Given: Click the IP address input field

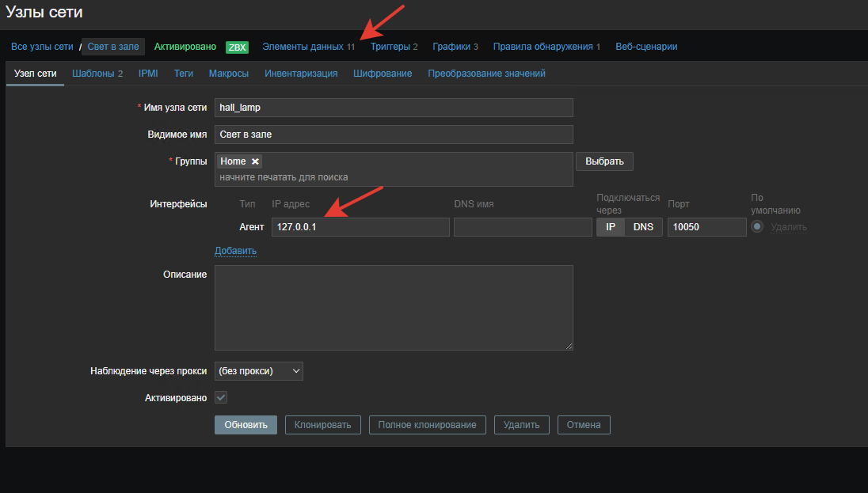Looking at the screenshot, I should [x=360, y=227].
